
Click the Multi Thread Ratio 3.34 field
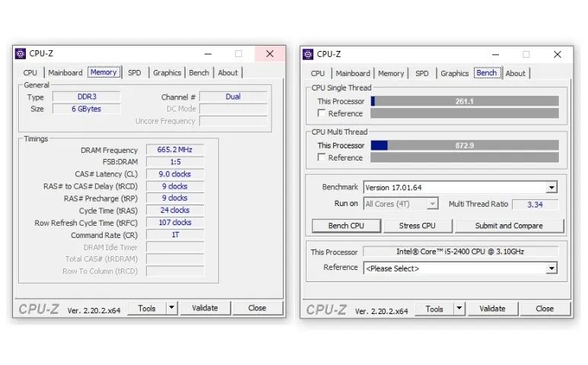[x=535, y=205]
